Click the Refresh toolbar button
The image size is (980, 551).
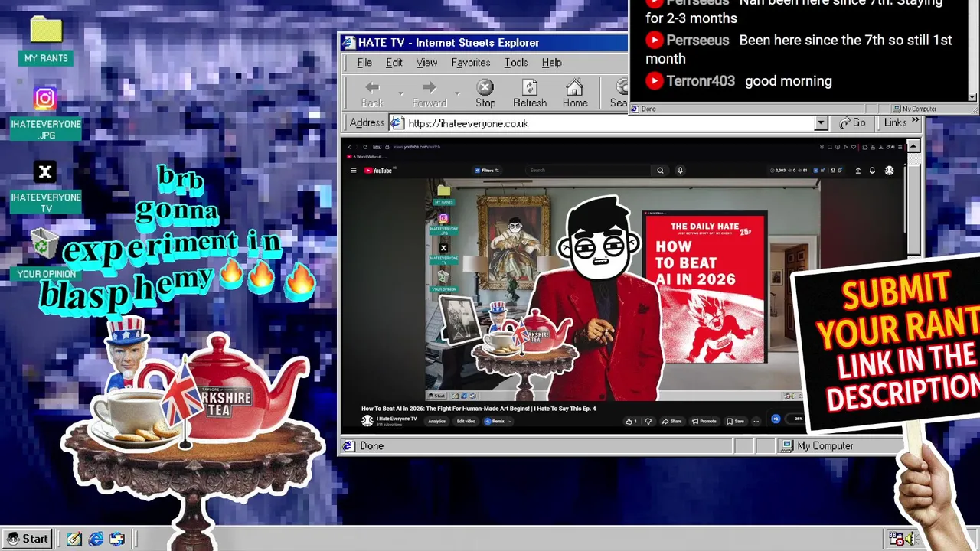click(530, 94)
